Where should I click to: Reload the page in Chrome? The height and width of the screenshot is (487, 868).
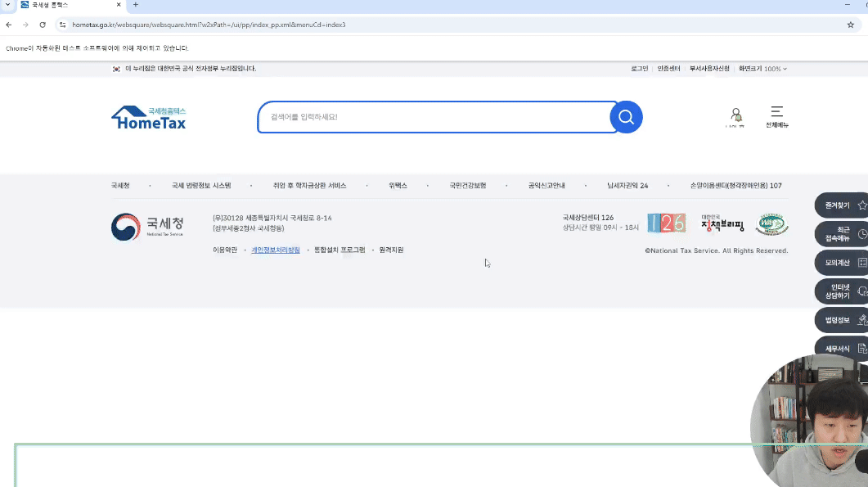[x=43, y=25]
